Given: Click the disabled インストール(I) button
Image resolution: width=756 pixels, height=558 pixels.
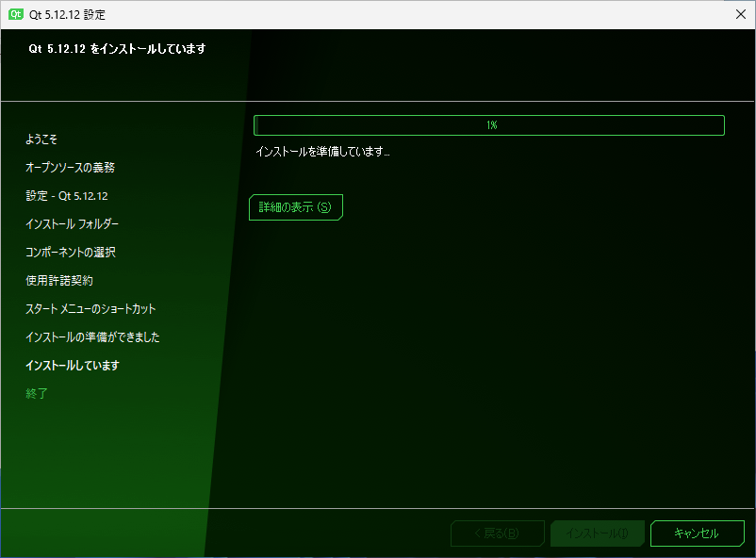Looking at the screenshot, I should (598, 533).
